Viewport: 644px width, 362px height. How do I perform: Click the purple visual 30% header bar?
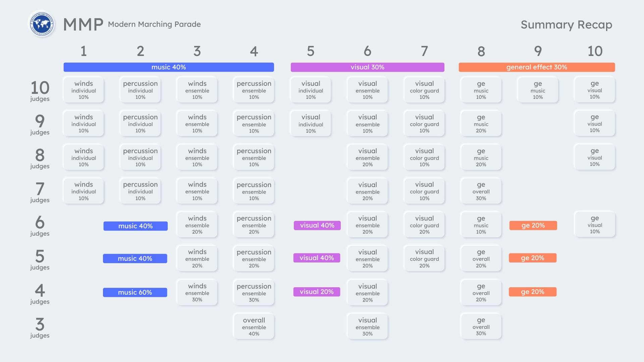[367, 67]
